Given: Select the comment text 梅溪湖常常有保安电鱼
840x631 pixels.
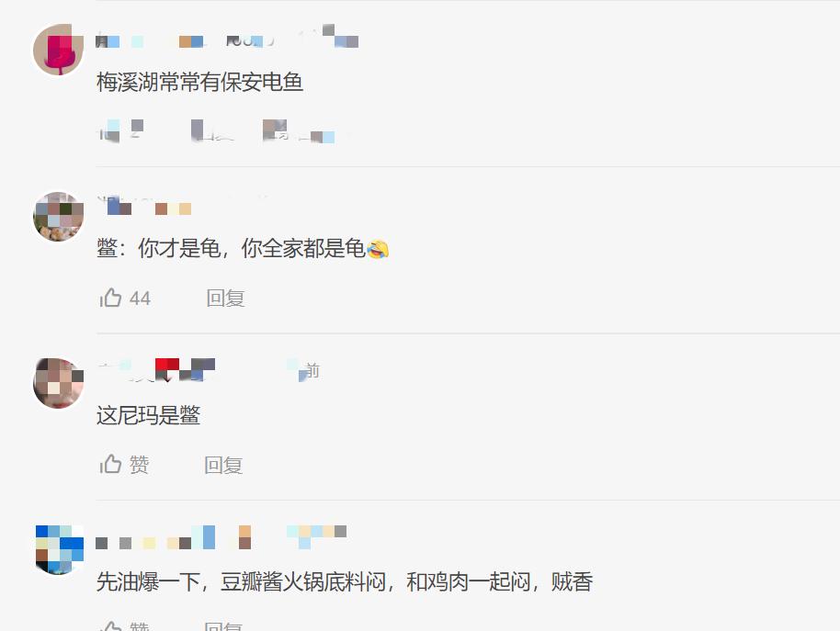Looking at the screenshot, I should 199,83.
